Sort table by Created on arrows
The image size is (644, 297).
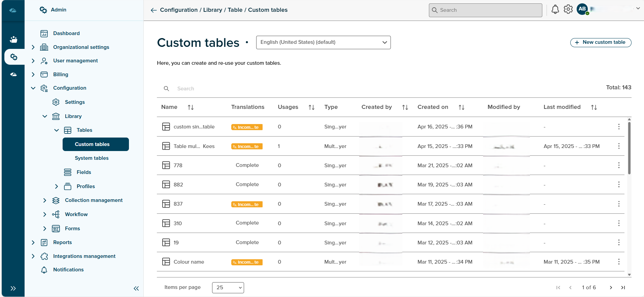point(461,107)
